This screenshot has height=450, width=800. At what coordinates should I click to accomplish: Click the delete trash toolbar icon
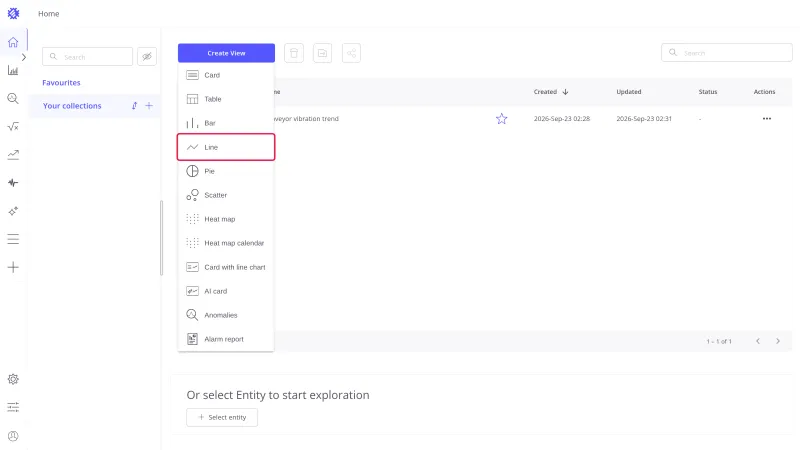(294, 53)
